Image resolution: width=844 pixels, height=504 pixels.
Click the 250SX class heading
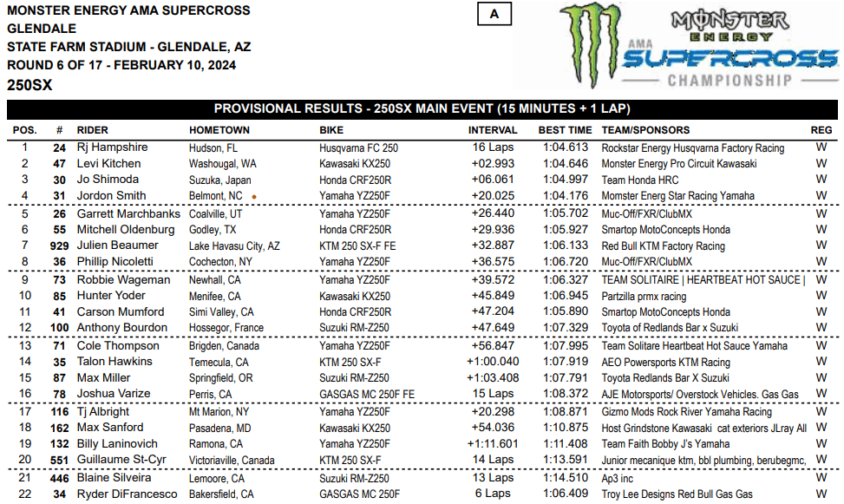coord(29,85)
